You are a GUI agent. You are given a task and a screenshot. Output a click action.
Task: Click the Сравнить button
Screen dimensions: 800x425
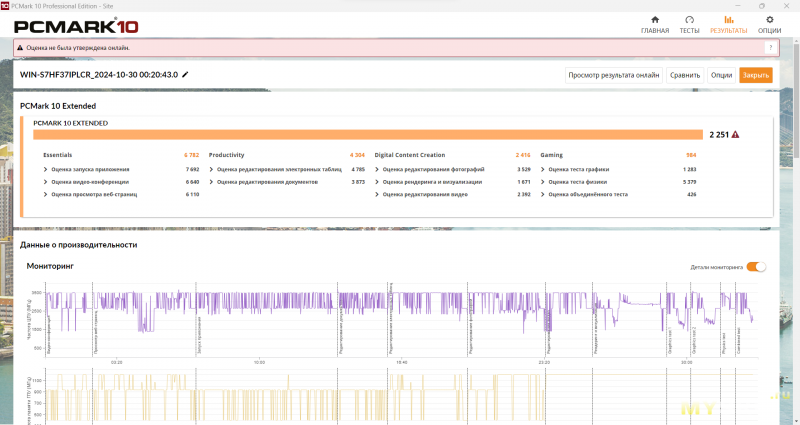(x=685, y=75)
